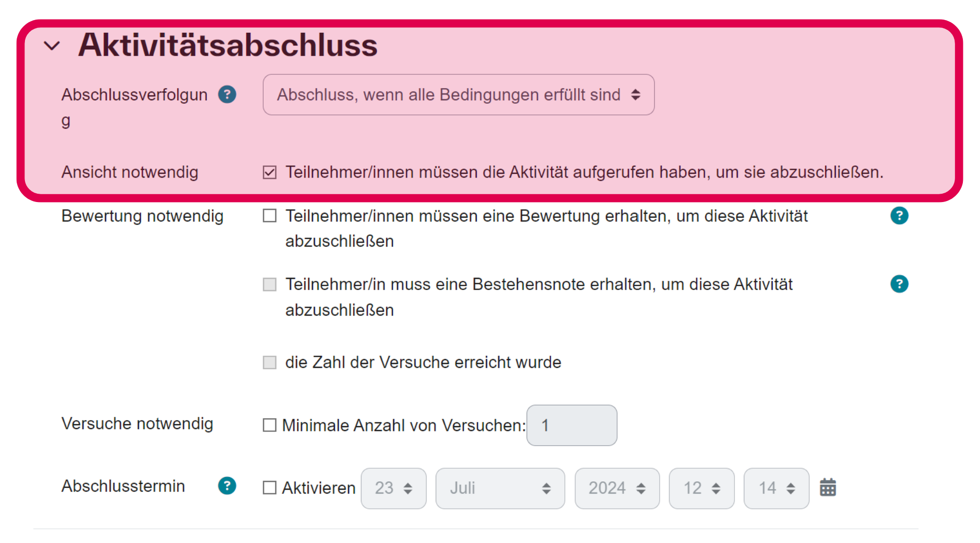Viewport: 980px width, 543px height.
Task: Enable the Abschlusstermin Aktivieren checkbox
Action: tap(269, 488)
